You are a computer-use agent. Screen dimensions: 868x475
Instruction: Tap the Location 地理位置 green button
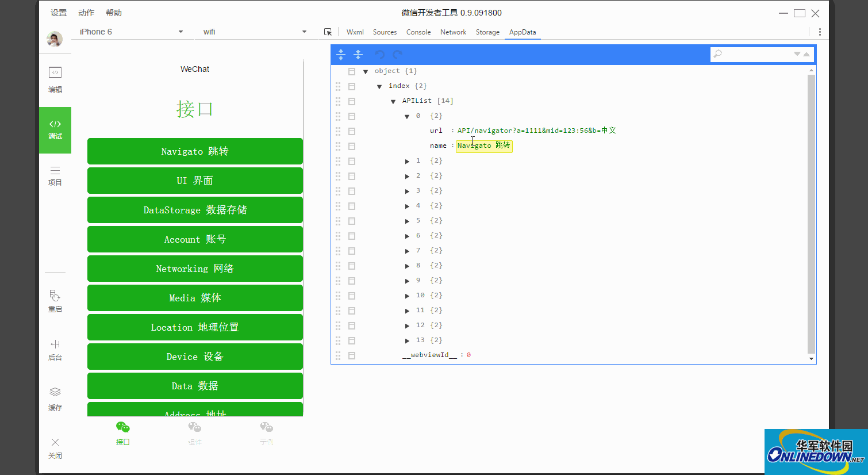coord(195,327)
